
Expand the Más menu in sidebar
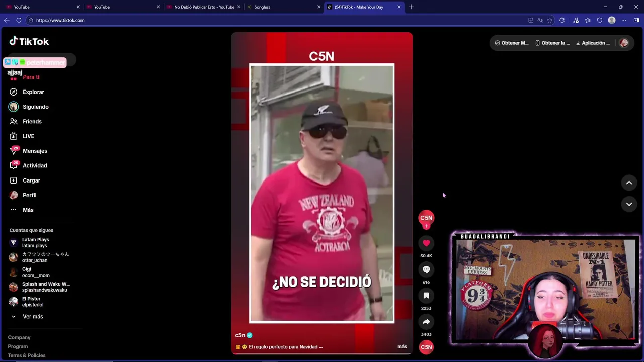point(28,210)
